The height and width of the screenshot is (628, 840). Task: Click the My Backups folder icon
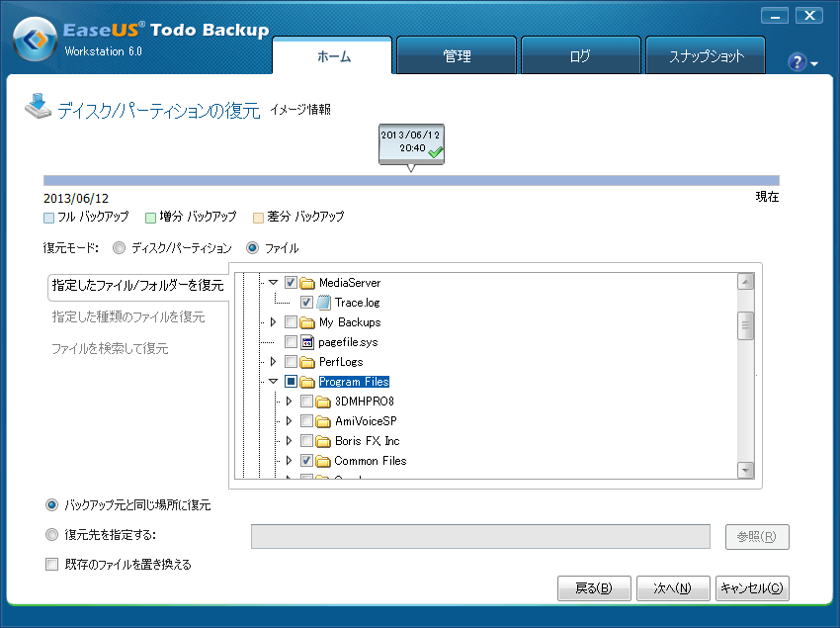[x=307, y=322]
